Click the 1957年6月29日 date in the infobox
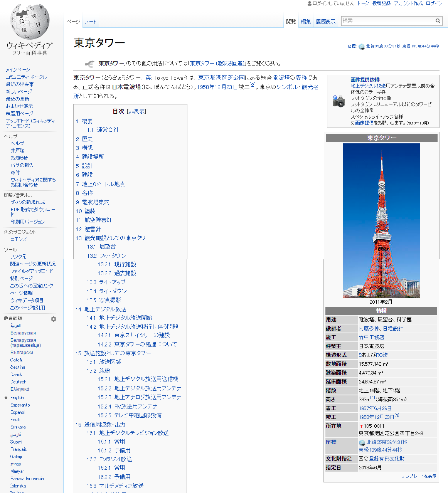Image resolution: width=448 pixels, height=494 pixels. click(375, 408)
